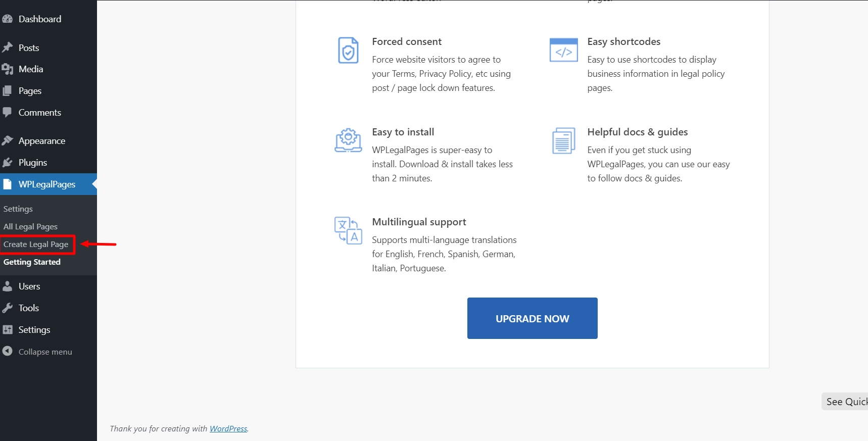Click the Easy shortcodes code icon
The width and height of the screenshot is (868, 441).
point(563,50)
